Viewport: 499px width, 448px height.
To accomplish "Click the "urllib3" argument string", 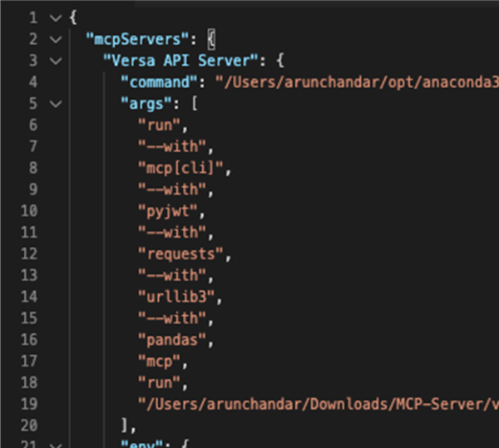I will click(176, 298).
